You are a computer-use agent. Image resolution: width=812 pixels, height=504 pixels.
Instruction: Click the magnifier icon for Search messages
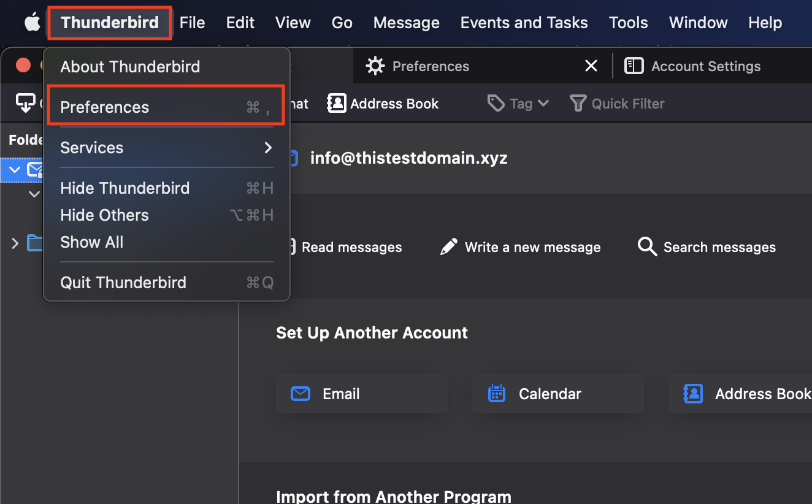pyautogui.click(x=647, y=247)
